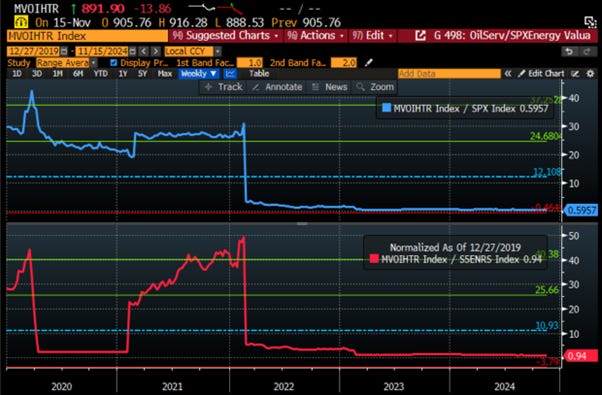Viewport: 602px width, 395px height.
Task: Click the 1st Band Factor value 1.0
Action: 250,63
